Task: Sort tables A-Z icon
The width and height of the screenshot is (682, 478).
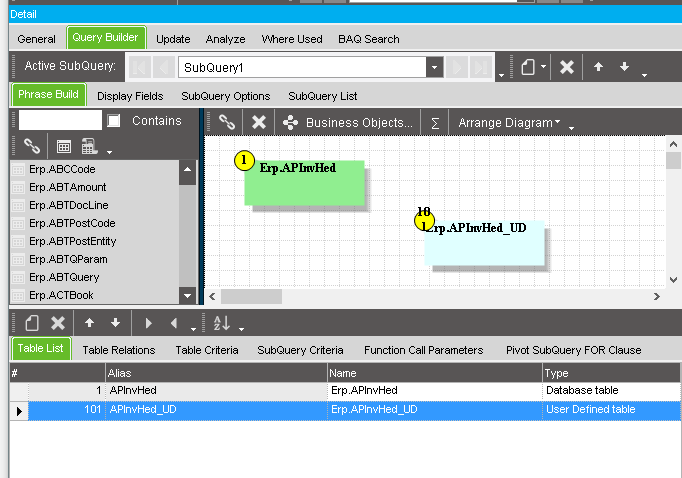Action: pos(222,323)
